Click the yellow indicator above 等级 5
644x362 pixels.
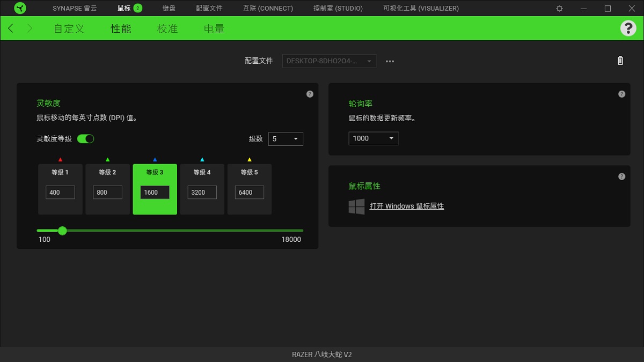pyautogui.click(x=249, y=159)
